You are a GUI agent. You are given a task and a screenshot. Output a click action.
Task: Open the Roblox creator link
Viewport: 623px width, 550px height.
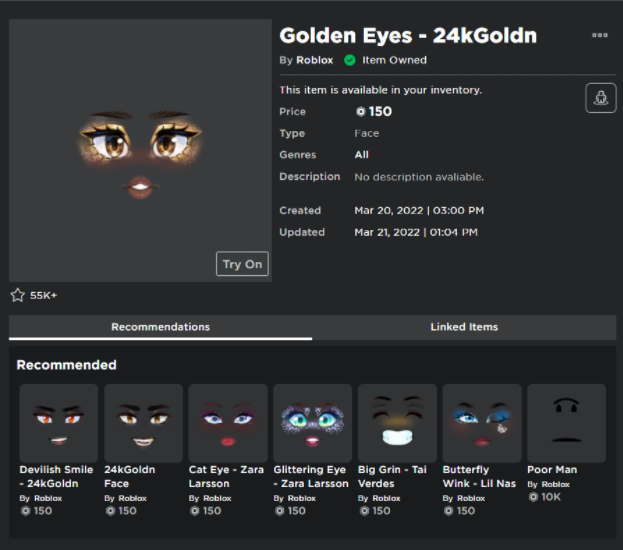314,60
